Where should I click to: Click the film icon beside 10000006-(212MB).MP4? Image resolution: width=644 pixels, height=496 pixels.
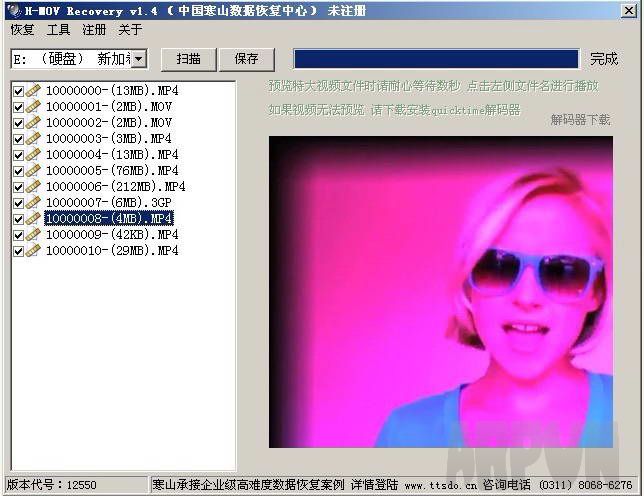(x=33, y=187)
